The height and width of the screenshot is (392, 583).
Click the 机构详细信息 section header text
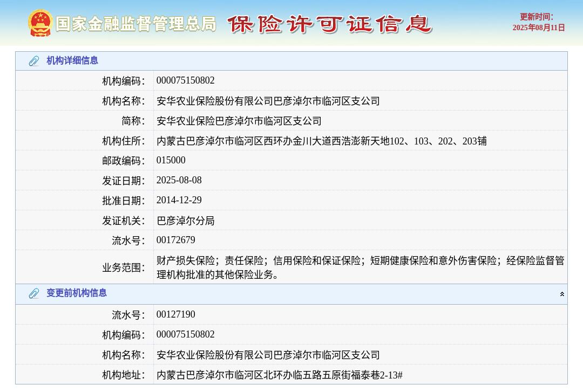pyautogui.click(x=72, y=60)
